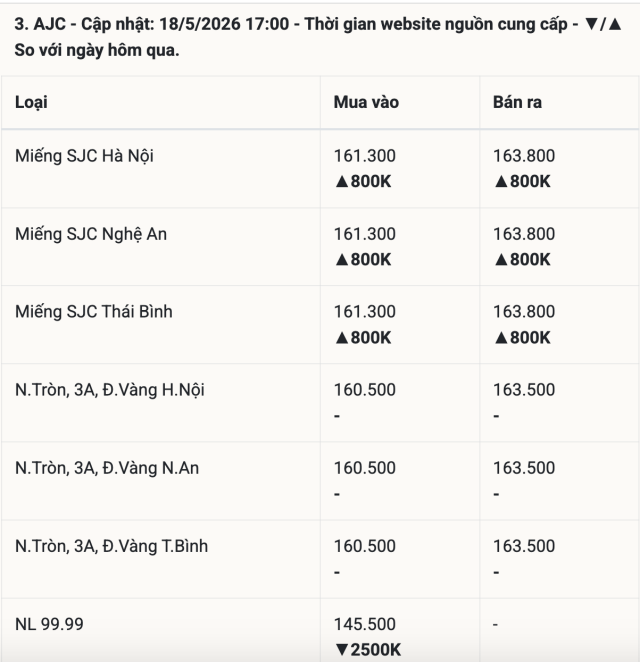The image size is (640, 662).
Task: Click the Bán ra column header
Action: [517, 102]
